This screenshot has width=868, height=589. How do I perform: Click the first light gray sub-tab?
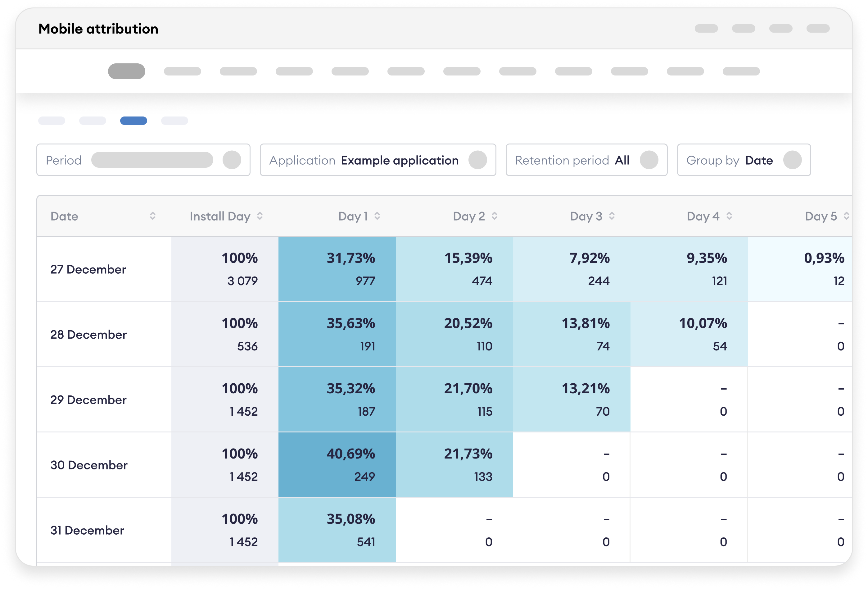[52, 121]
